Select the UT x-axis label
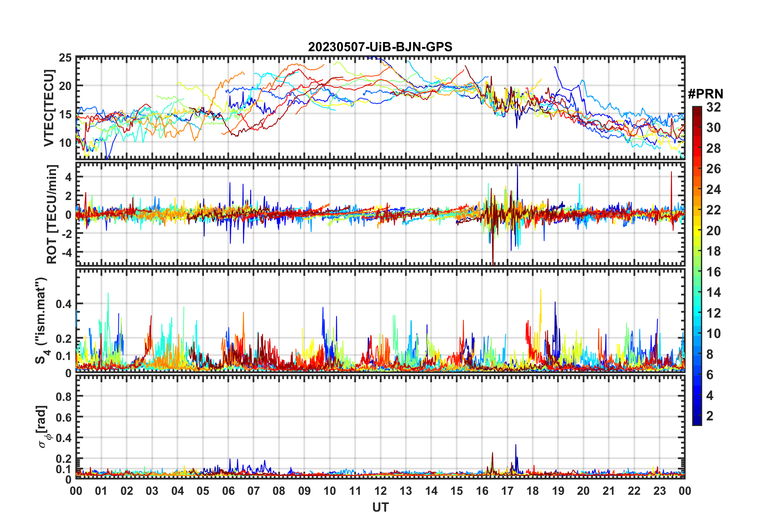The image size is (761, 532). 380,508
